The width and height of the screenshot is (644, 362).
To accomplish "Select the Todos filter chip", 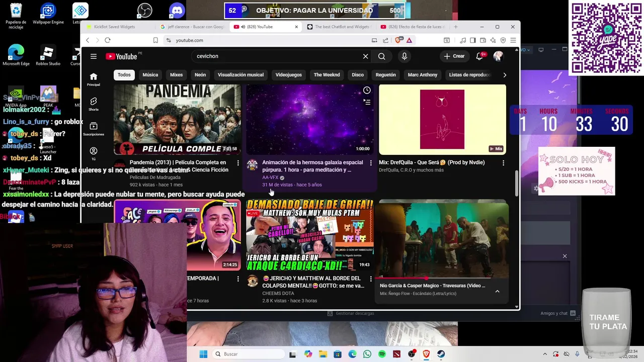I will click(124, 75).
